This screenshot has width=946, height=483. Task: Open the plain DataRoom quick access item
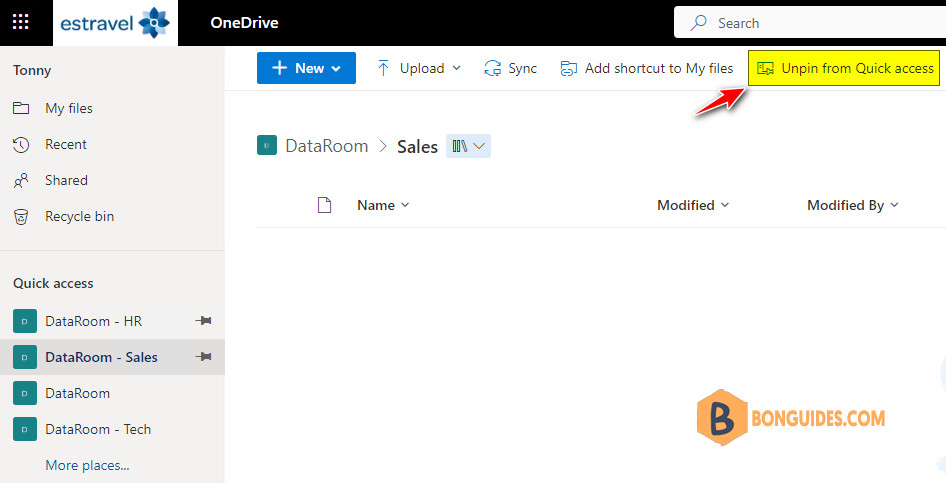(112, 393)
